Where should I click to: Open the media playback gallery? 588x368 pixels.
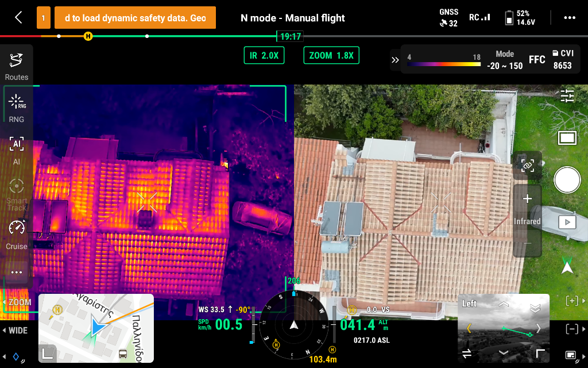567,222
